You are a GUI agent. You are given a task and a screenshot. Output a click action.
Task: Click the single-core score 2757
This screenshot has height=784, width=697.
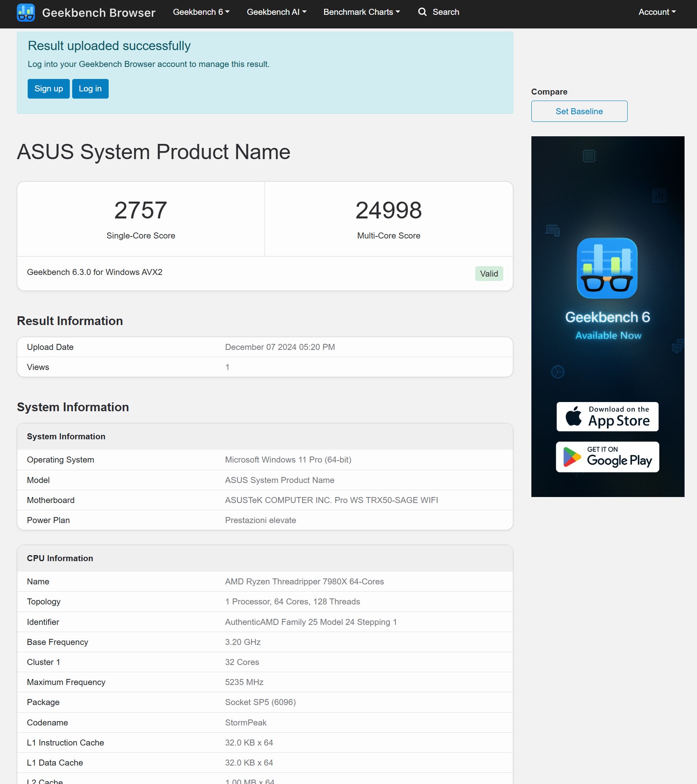pyautogui.click(x=141, y=210)
